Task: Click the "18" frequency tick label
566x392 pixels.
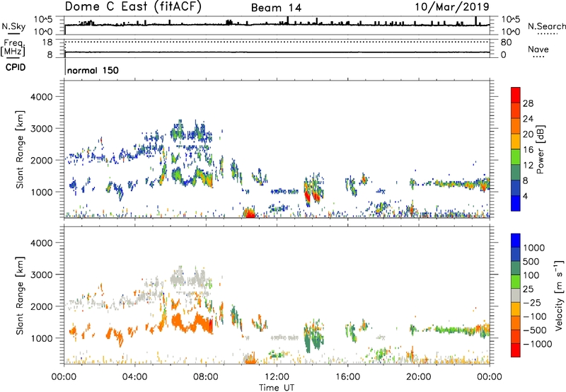Action: click(x=47, y=42)
